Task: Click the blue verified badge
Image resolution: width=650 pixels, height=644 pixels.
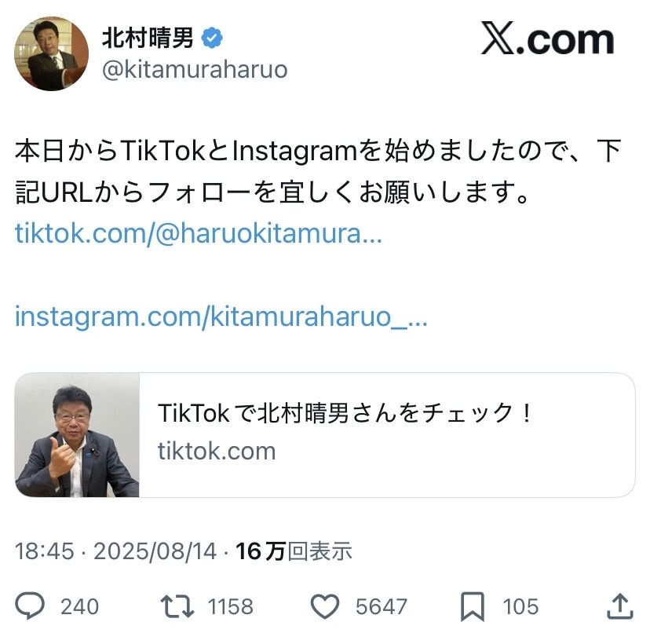Action: click(x=211, y=37)
